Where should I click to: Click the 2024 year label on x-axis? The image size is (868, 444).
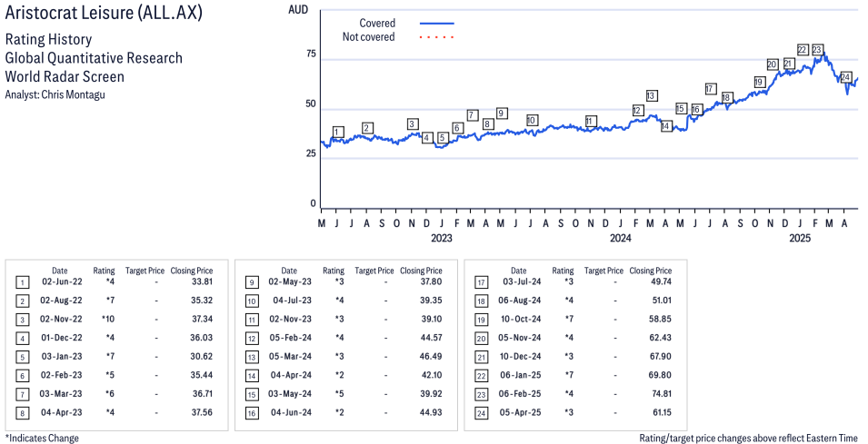[x=621, y=238]
